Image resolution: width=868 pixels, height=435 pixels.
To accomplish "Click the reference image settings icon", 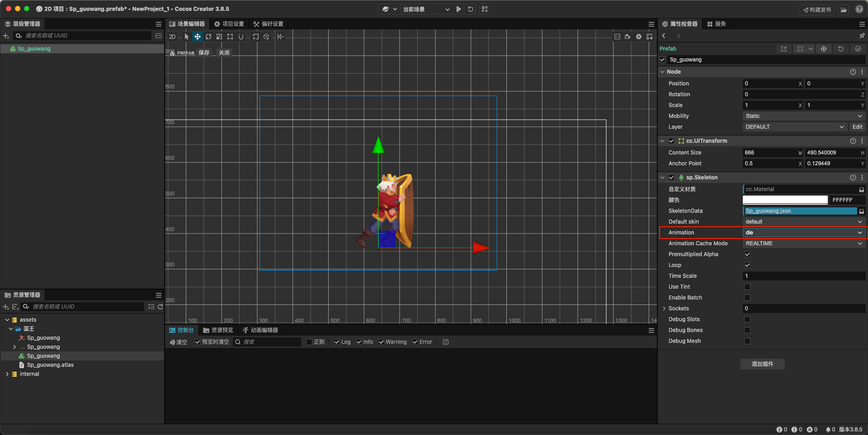I will tap(650, 37).
